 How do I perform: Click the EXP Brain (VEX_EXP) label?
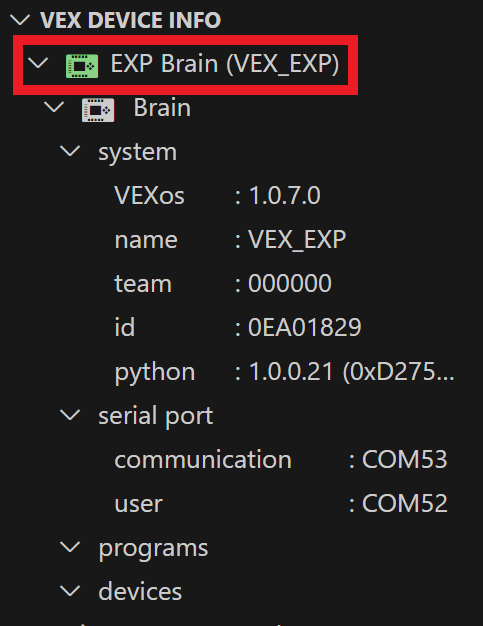click(x=225, y=64)
